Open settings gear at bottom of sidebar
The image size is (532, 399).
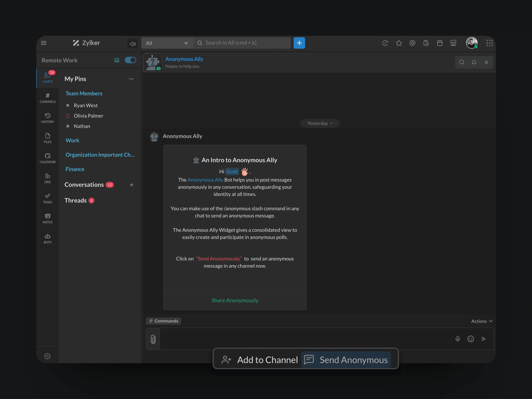click(x=47, y=356)
